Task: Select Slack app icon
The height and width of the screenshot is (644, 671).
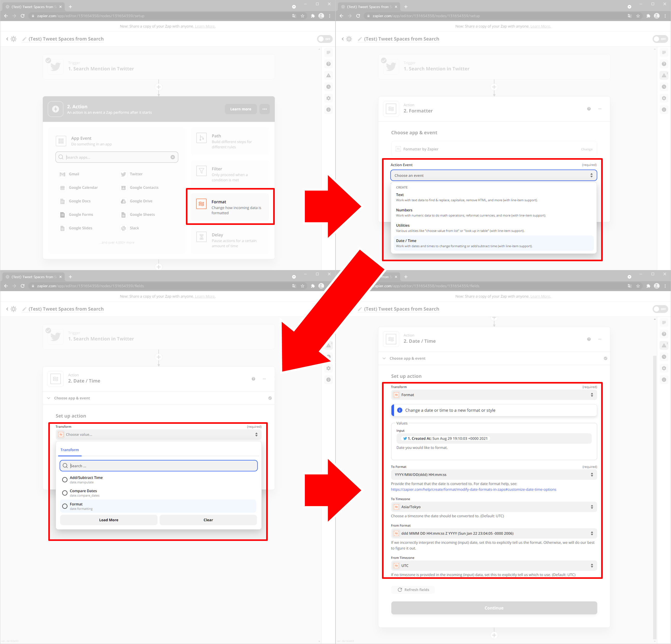Action: 123,228
